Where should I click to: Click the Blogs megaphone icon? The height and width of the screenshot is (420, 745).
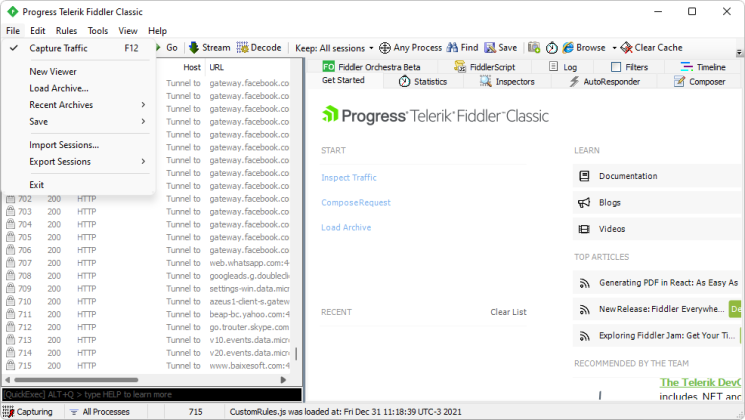point(584,203)
